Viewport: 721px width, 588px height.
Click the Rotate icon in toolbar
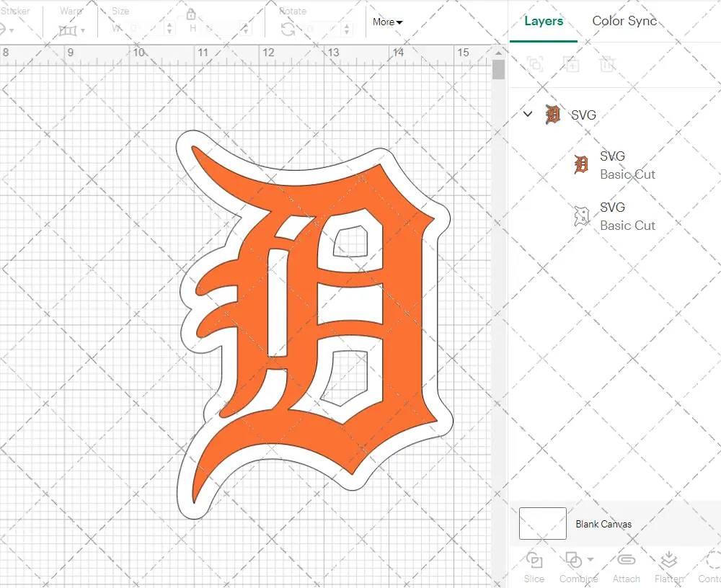[x=288, y=29]
